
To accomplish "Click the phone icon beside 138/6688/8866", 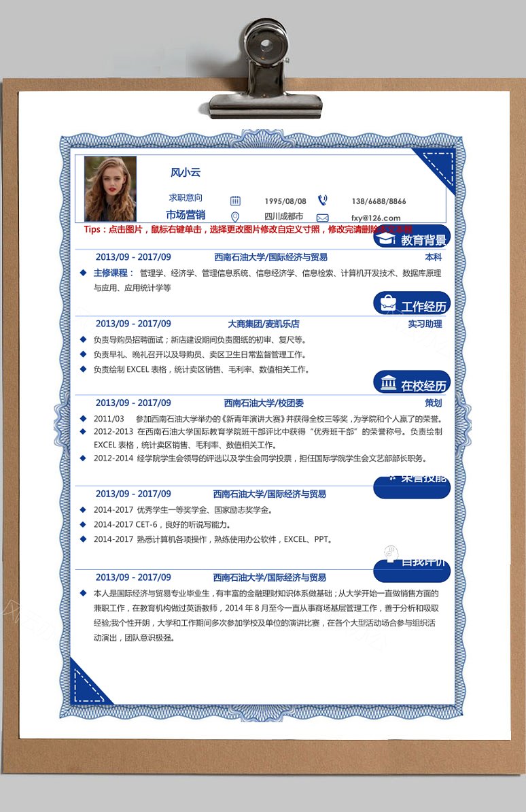I will (x=323, y=200).
